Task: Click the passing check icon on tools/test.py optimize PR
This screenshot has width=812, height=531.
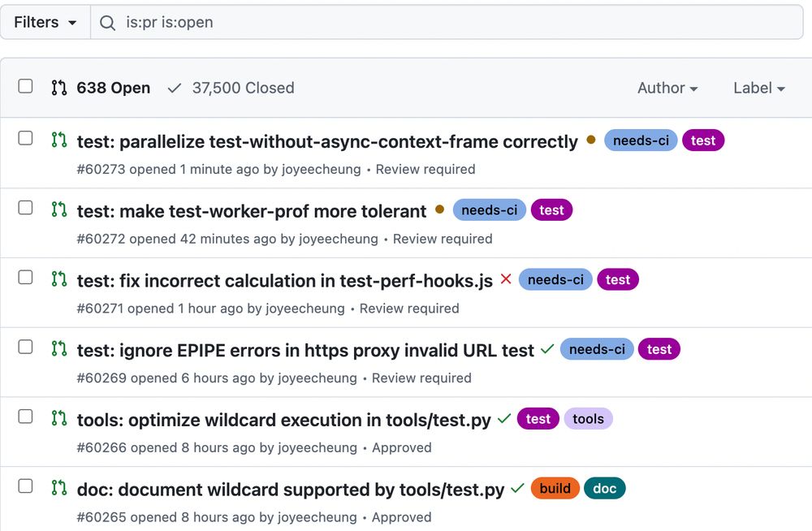Action: [504, 419]
